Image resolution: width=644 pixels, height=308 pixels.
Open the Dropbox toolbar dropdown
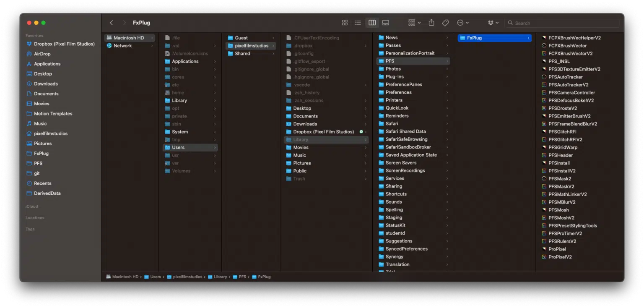493,23
